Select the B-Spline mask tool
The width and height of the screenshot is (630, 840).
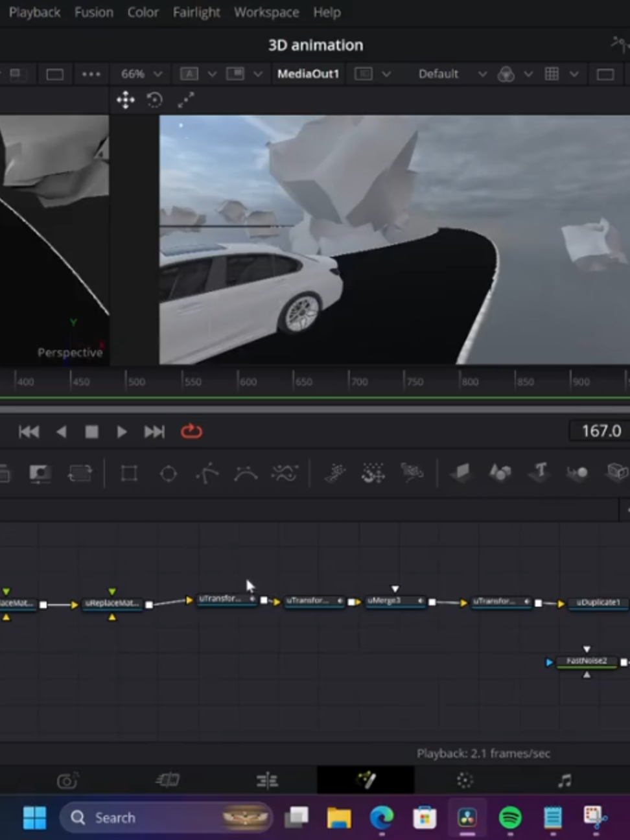[x=246, y=474]
